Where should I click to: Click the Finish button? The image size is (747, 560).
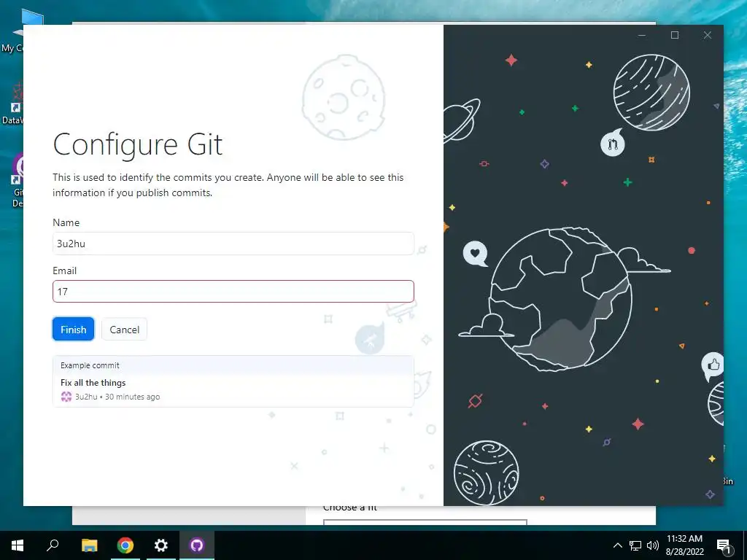click(x=73, y=329)
